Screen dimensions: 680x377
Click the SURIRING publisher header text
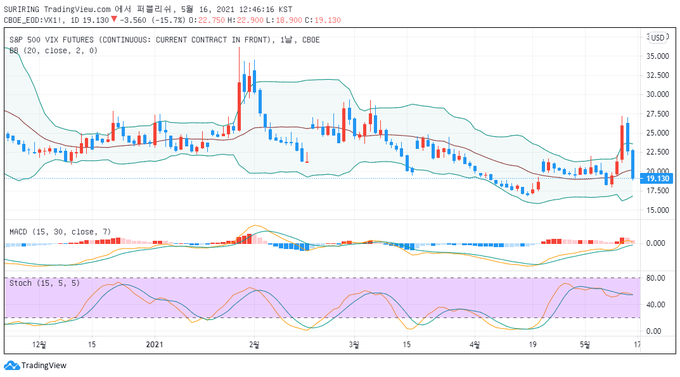click(x=21, y=9)
